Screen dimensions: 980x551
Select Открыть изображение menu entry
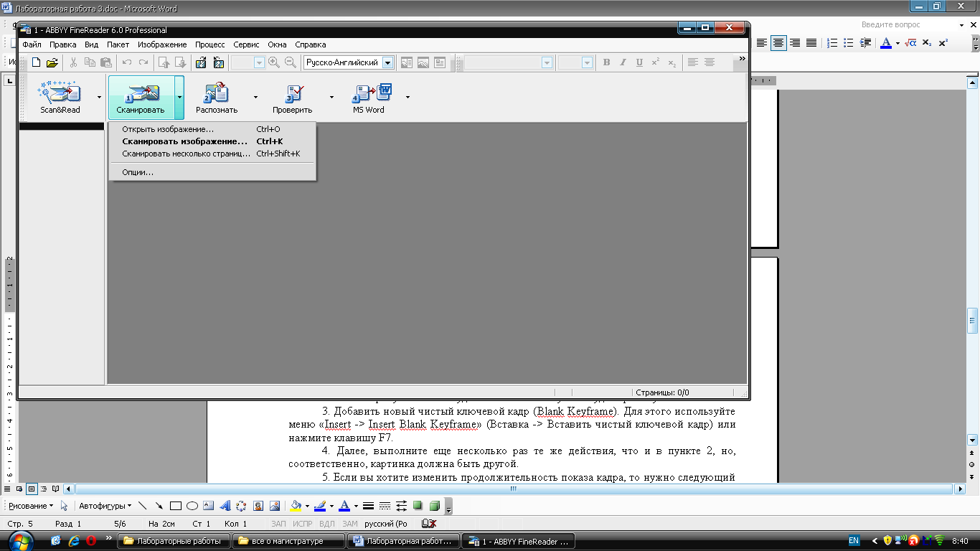point(212,129)
